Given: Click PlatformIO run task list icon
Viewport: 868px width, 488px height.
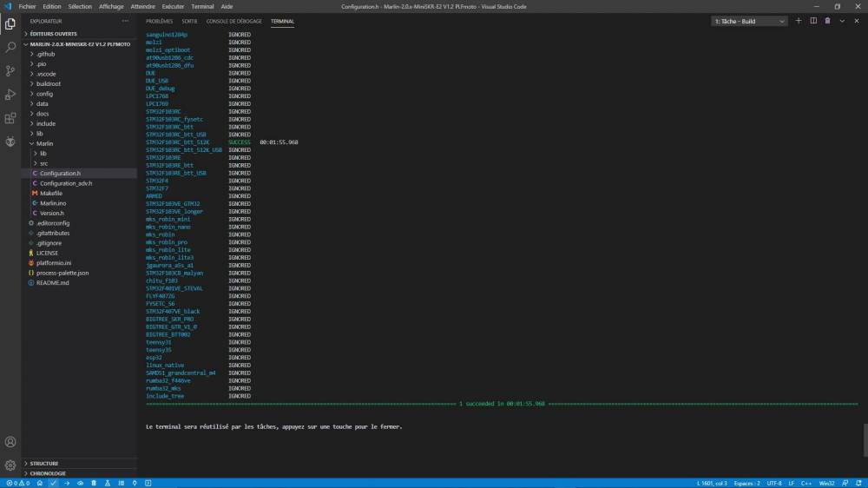Looking at the screenshot, I should pyautogui.click(x=121, y=483).
